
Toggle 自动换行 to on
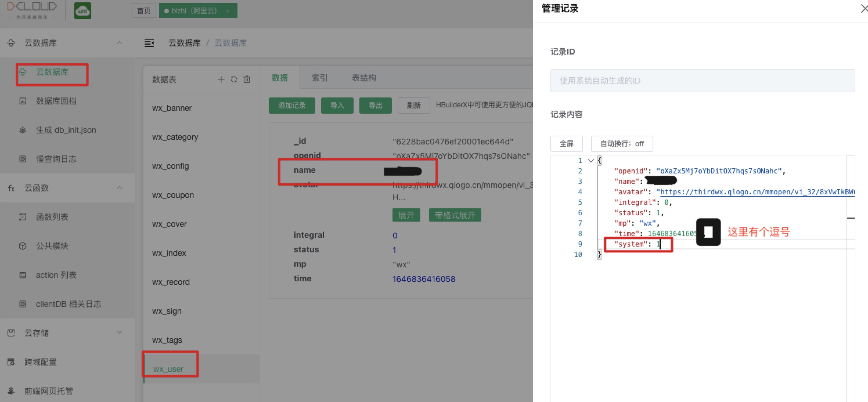tap(622, 144)
